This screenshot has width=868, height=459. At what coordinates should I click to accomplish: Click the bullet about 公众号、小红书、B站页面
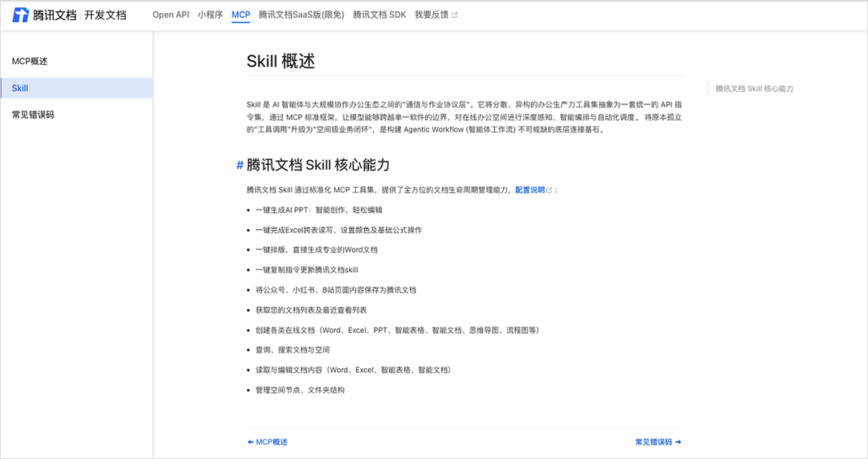[x=335, y=289]
